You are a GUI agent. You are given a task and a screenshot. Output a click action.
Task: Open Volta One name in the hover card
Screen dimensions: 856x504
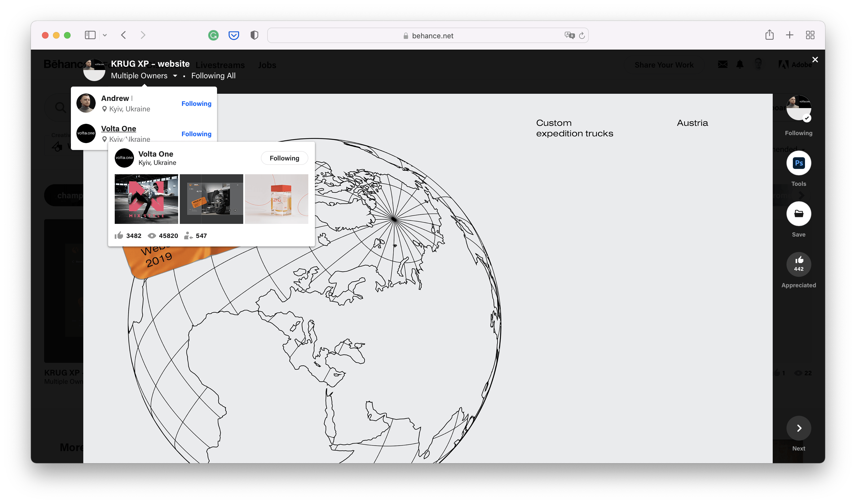point(156,154)
